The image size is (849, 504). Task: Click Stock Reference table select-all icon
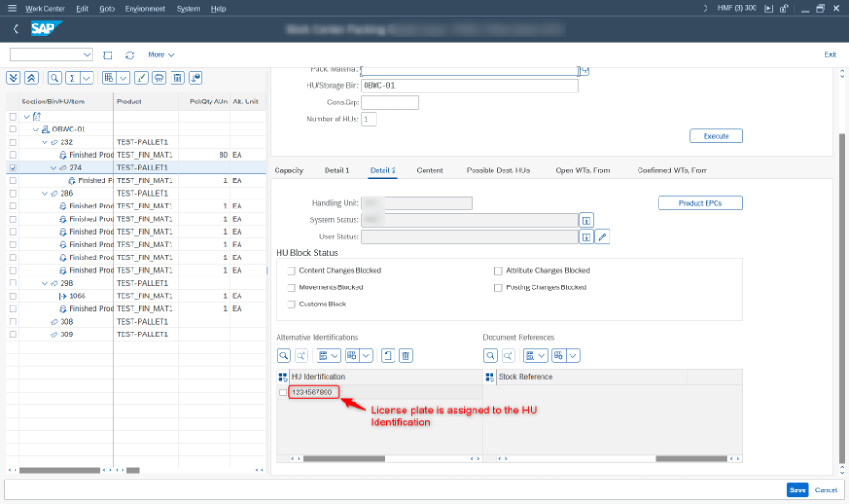[x=490, y=377]
